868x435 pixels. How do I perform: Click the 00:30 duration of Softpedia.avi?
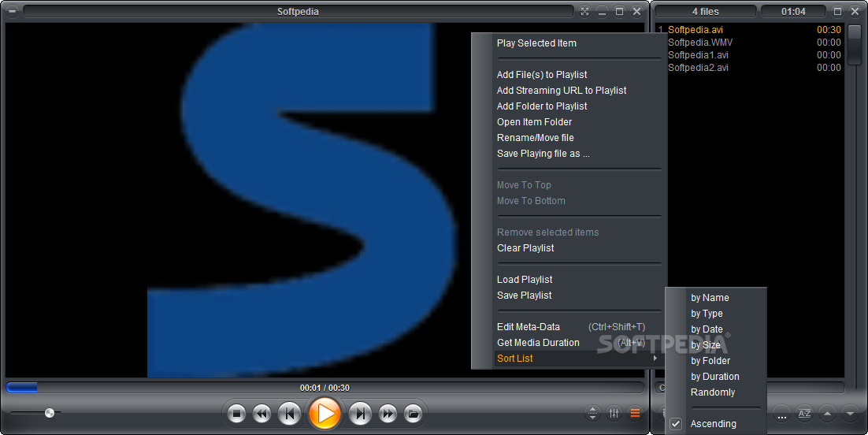tap(829, 30)
